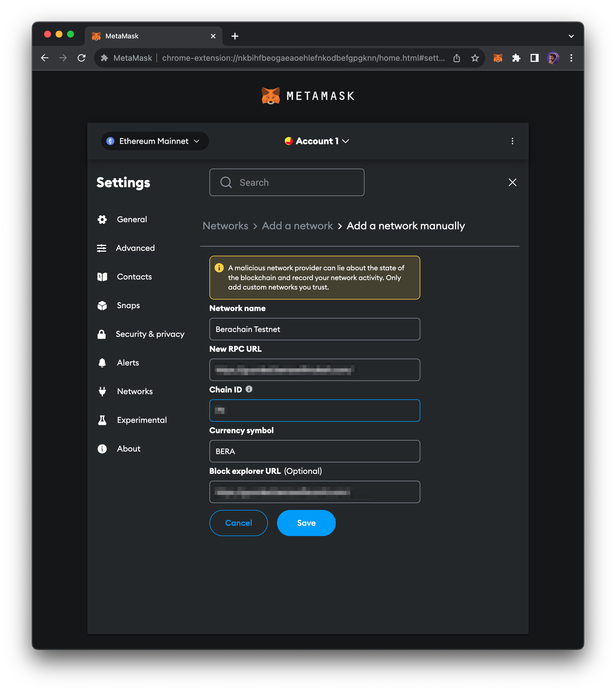
Task: Open Add a network breadcrumb
Action: [x=297, y=226]
